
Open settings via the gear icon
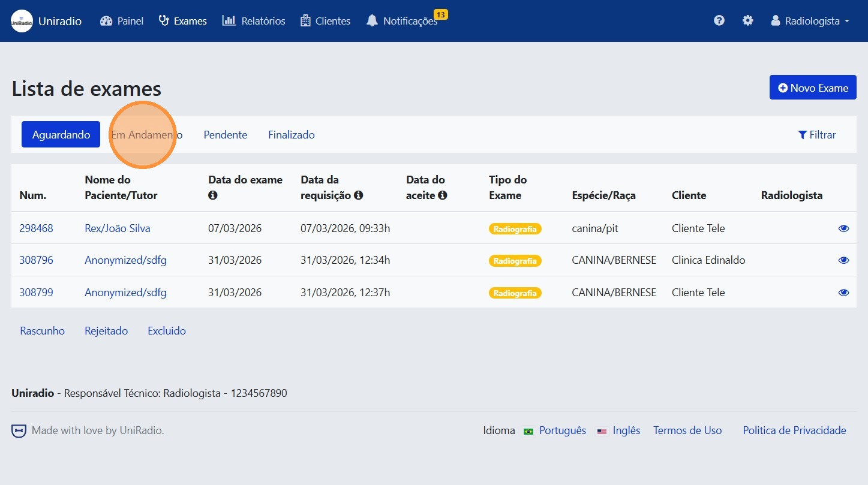point(747,20)
